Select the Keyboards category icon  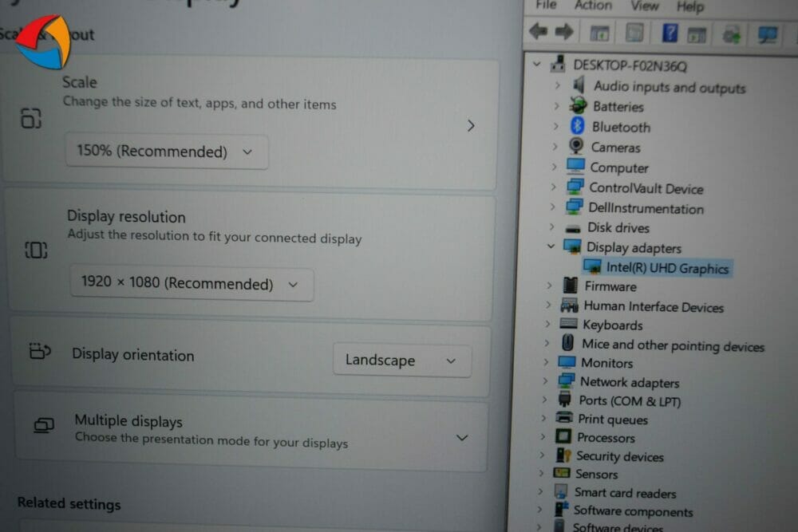point(568,324)
